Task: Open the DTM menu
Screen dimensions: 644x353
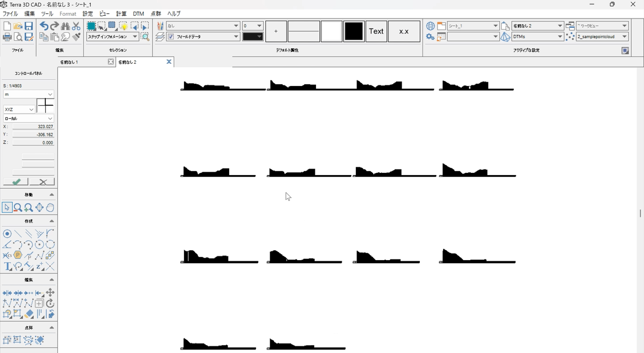Action: (138, 14)
